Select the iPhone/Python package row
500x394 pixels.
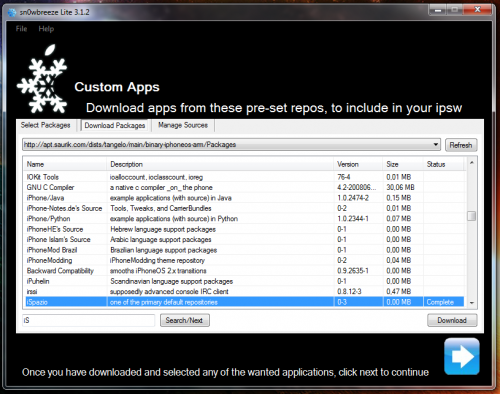pyautogui.click(x=245, y=219)
